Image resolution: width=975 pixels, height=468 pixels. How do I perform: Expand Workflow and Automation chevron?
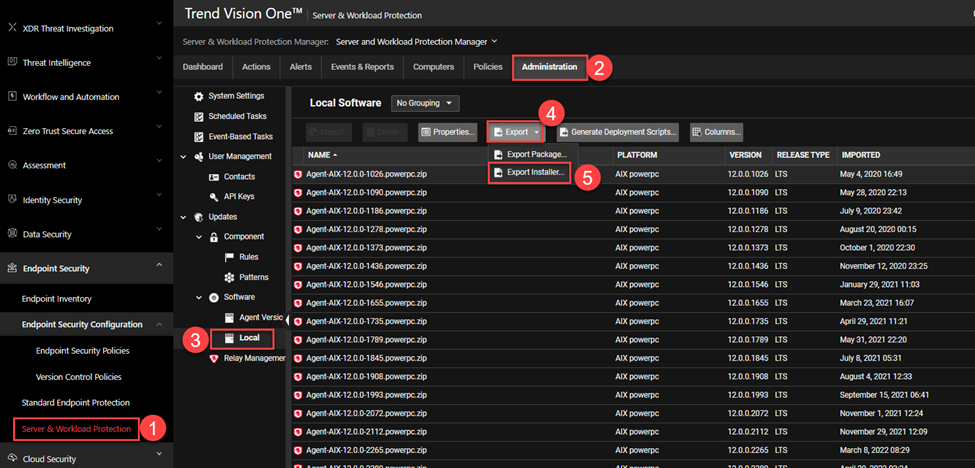click(159, 92)
